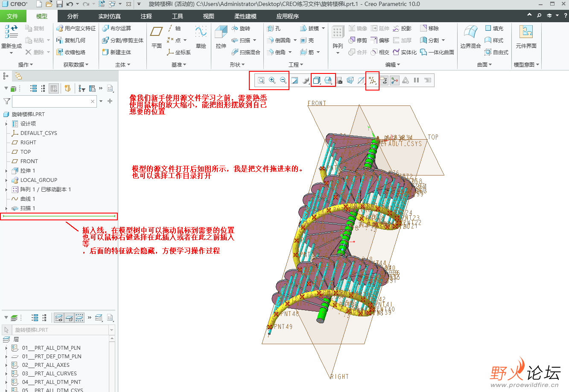
Task: Switch to the Live Simulation (实时仿真) tab
Action: coord(110,16)
